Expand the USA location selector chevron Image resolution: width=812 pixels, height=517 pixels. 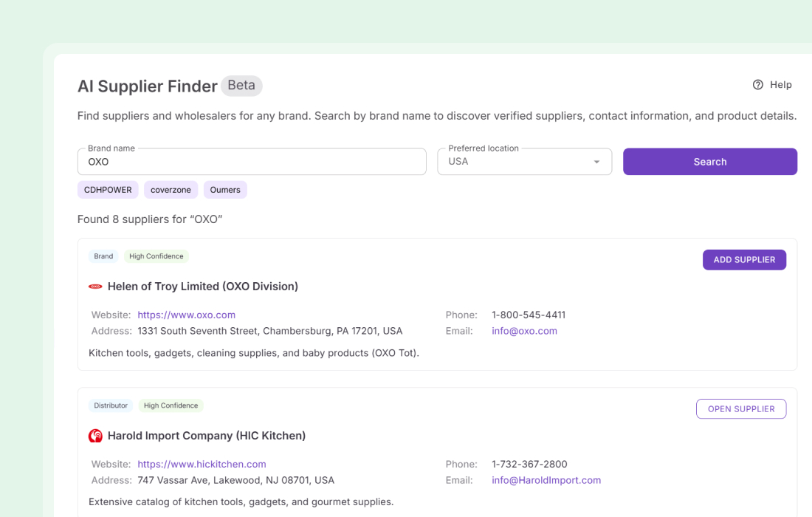(596, 162)
